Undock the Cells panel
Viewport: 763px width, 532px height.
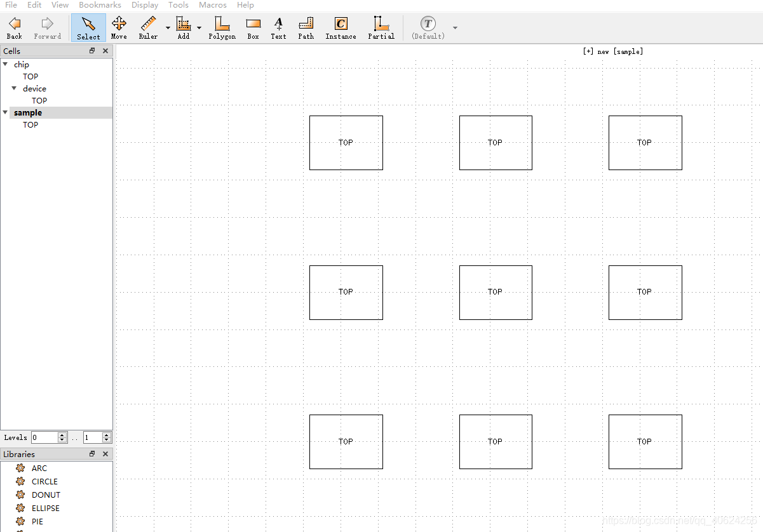point(92,51)
